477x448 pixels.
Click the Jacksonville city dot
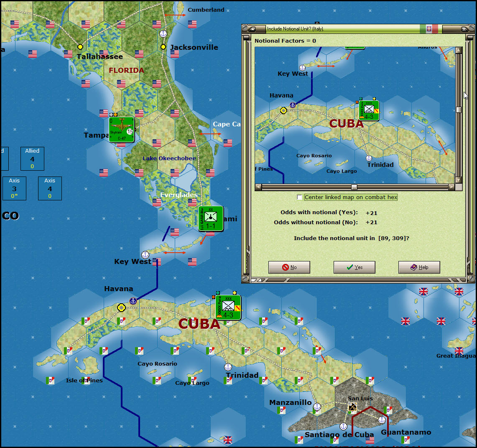[163, 47]
